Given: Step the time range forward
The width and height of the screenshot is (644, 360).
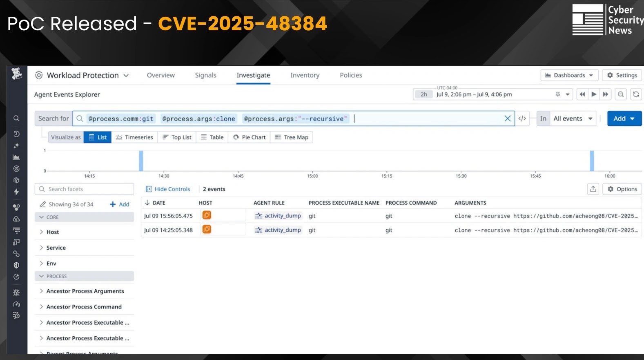Looking at the screenshot, I should point(606,94).
